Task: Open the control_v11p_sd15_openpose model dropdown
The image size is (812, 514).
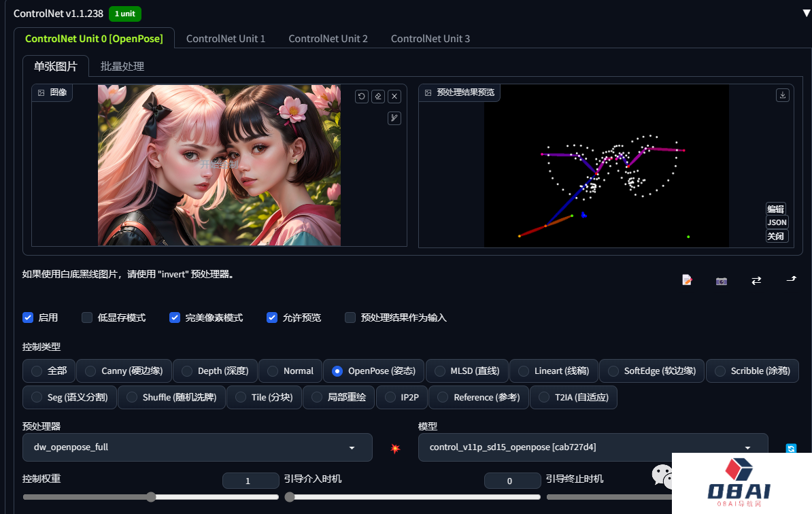Action: click(592, 447)
